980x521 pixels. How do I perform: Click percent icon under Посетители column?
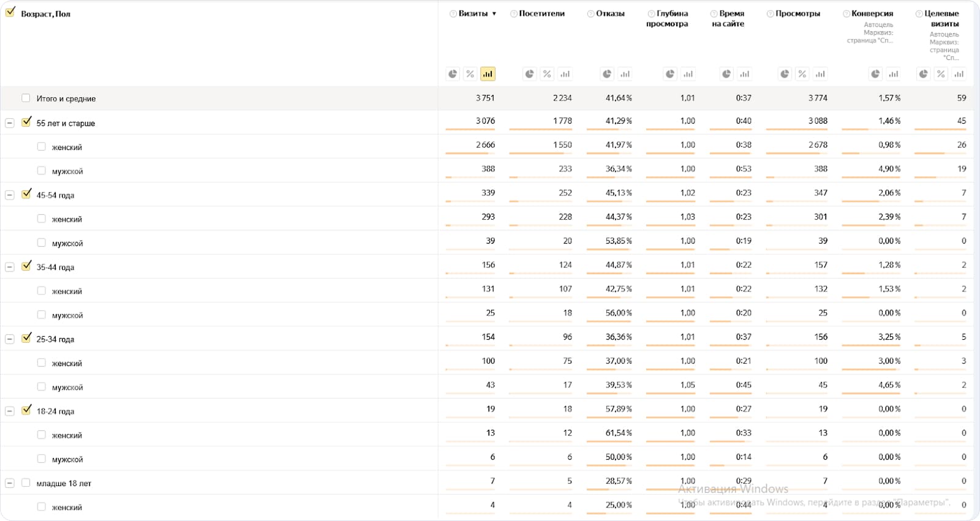(547, 74)
